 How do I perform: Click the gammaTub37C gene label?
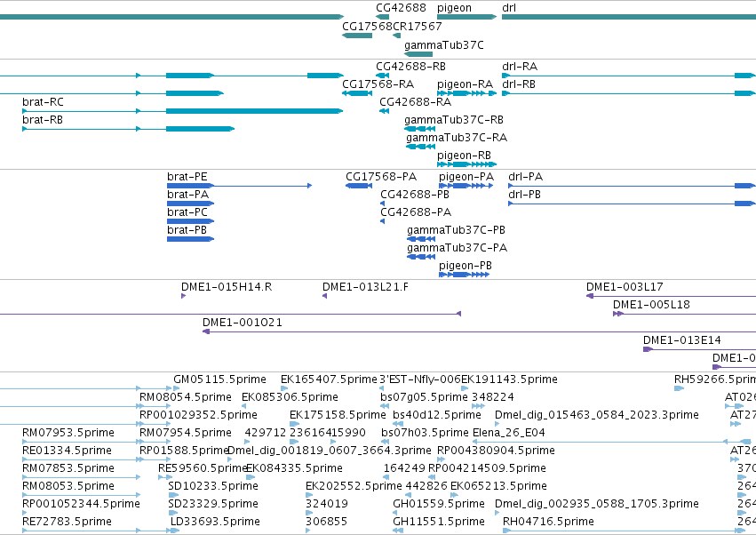[443, 44]
